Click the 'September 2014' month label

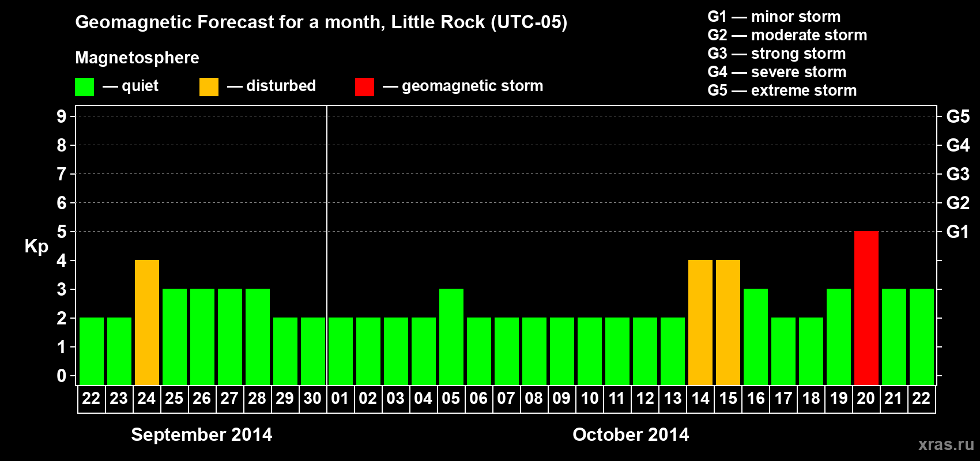coord(202,434)
